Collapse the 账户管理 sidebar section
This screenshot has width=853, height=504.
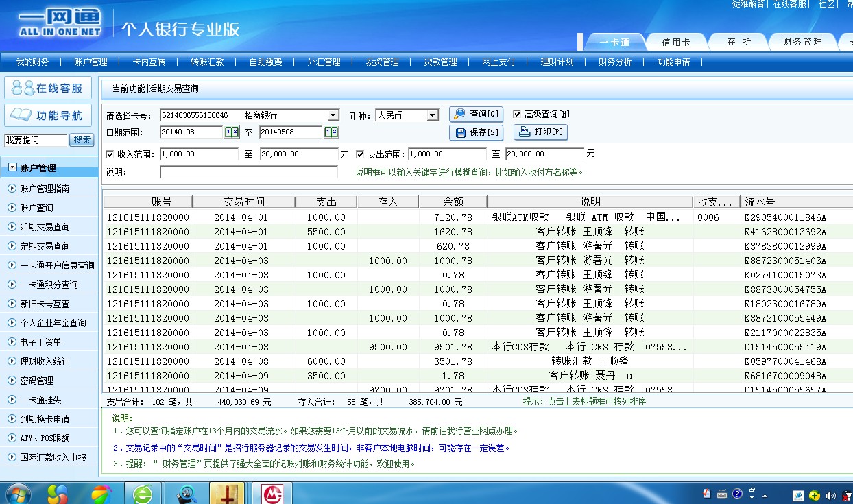click(x=12, y=167)
